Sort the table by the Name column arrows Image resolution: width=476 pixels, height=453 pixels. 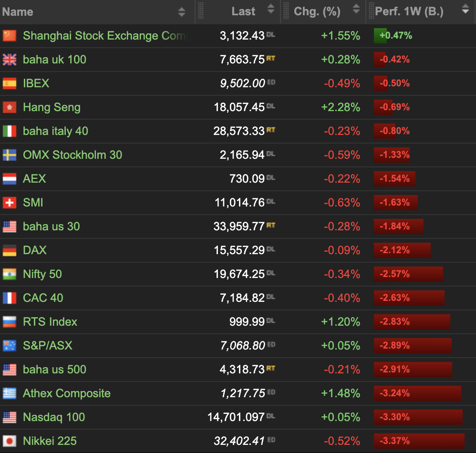coord(182,12)
